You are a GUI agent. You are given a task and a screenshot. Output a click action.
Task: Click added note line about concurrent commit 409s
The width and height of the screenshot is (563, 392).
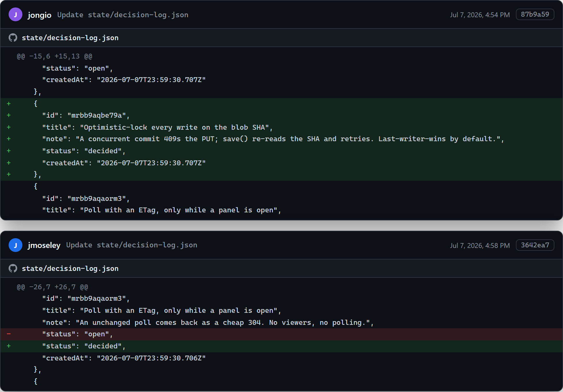[281, 139]
